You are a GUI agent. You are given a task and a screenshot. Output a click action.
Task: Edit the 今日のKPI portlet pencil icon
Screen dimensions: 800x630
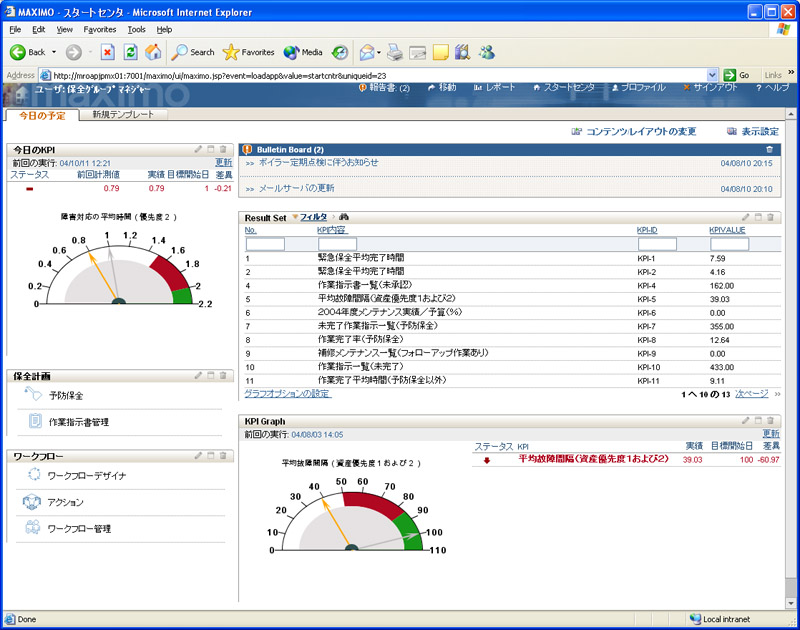pos(198,149)
